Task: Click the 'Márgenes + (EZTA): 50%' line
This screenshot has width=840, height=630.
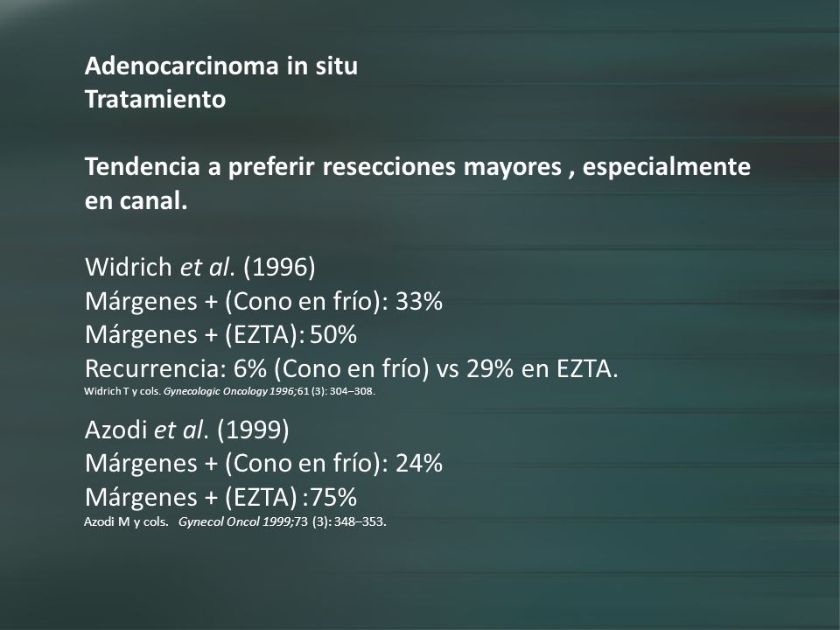Action: (x=220, y=335)
